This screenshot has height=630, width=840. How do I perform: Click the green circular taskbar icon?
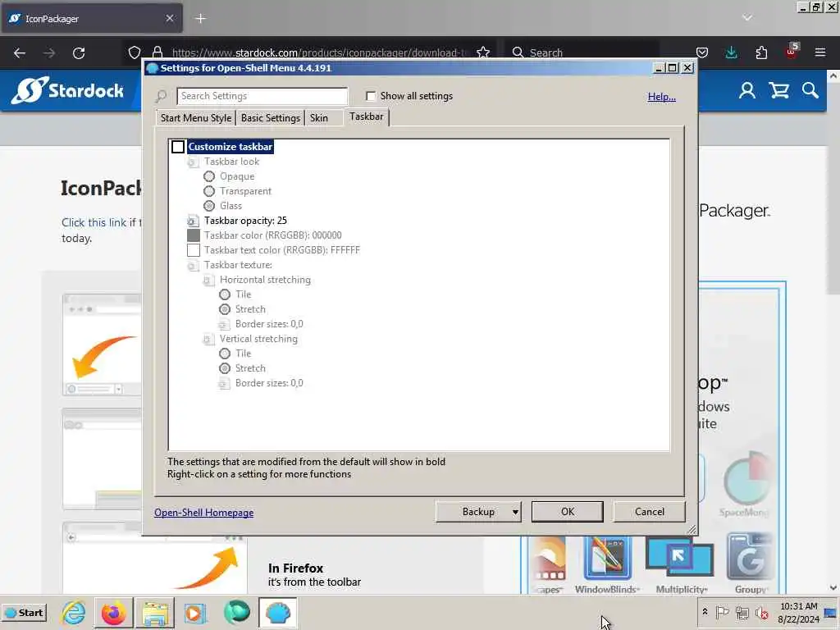pos(236,612)
